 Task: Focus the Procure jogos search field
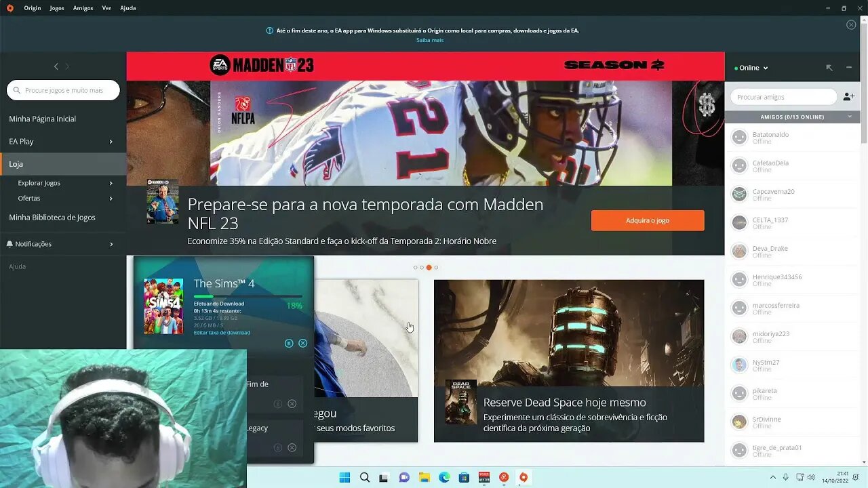63,90
